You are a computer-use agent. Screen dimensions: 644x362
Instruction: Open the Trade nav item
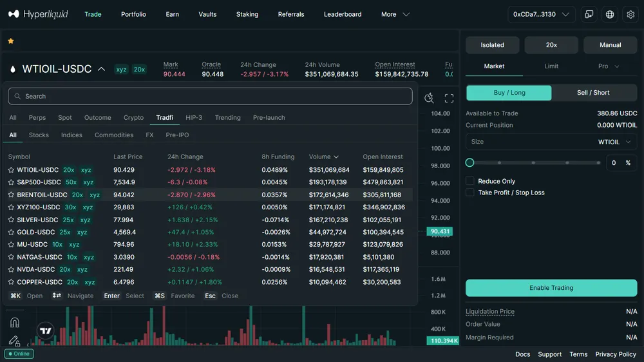(x=93, y=14)
